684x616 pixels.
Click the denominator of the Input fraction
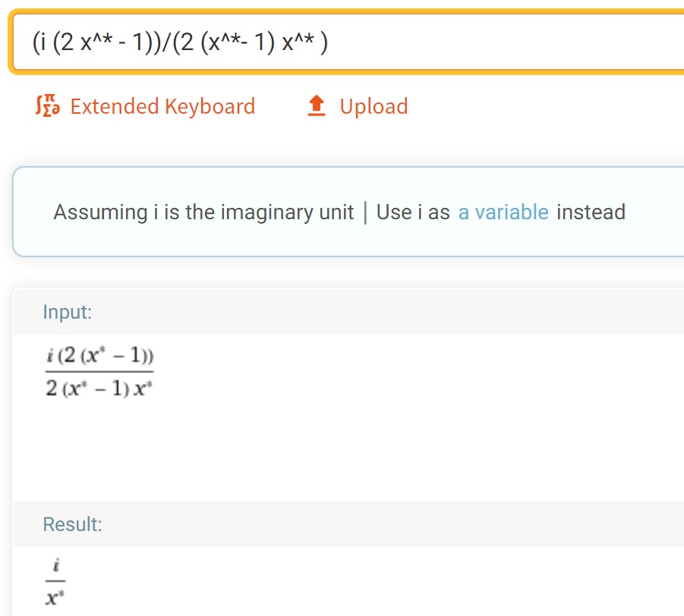pyautogui.click(x=99, y=388)
